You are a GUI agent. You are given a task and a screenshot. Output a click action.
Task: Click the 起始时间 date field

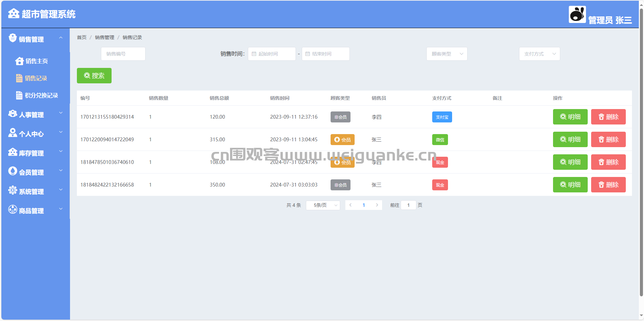pos(272,54)
